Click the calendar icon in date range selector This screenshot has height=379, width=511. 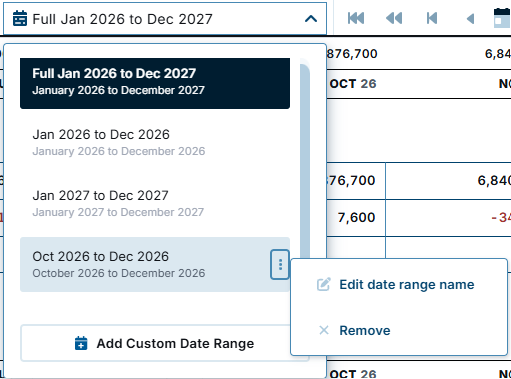[20, 18]
